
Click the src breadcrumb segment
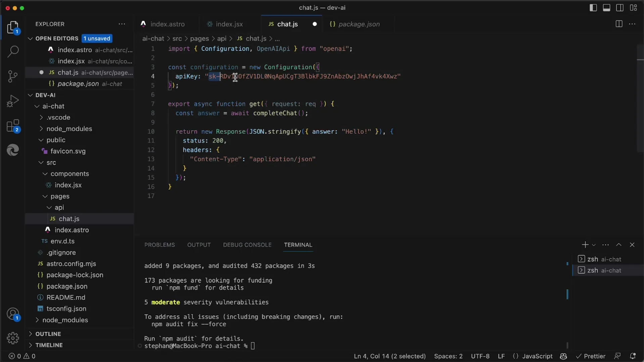tap(177, 39)
